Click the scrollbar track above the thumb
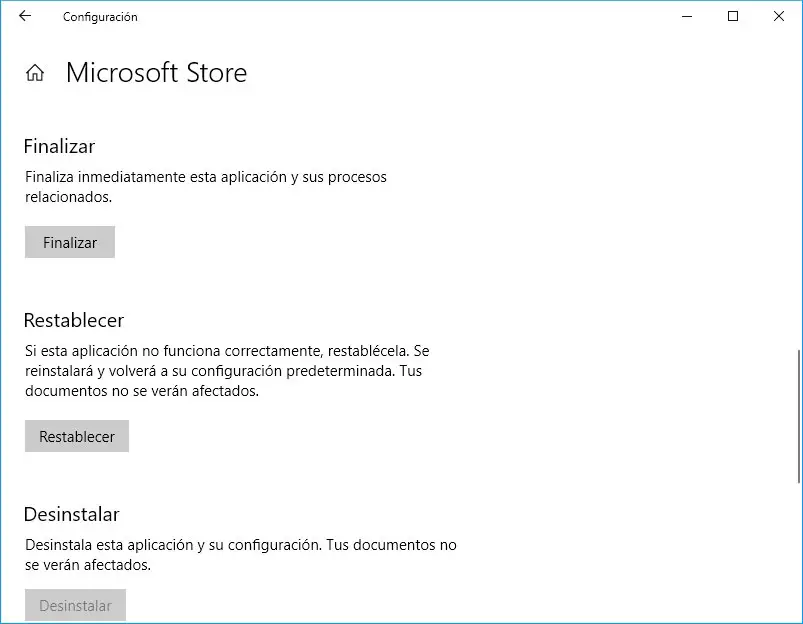 coord(797,200)
